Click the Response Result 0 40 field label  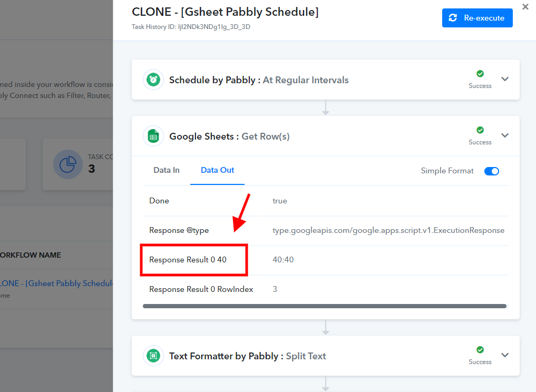pyautogui.click(x=188, y=260)
